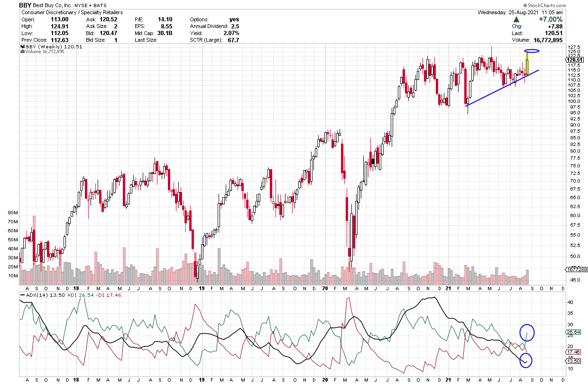The width and height of the screenshot is (588, 384).
Task: Click the 100.0 price axis label
Action: 573,101
